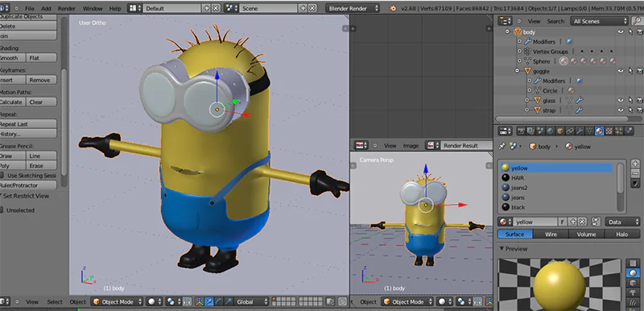This screenshot has width=644, height=311.
Task: Toggle visibility eye for body object
Action: tap(621, 31)
